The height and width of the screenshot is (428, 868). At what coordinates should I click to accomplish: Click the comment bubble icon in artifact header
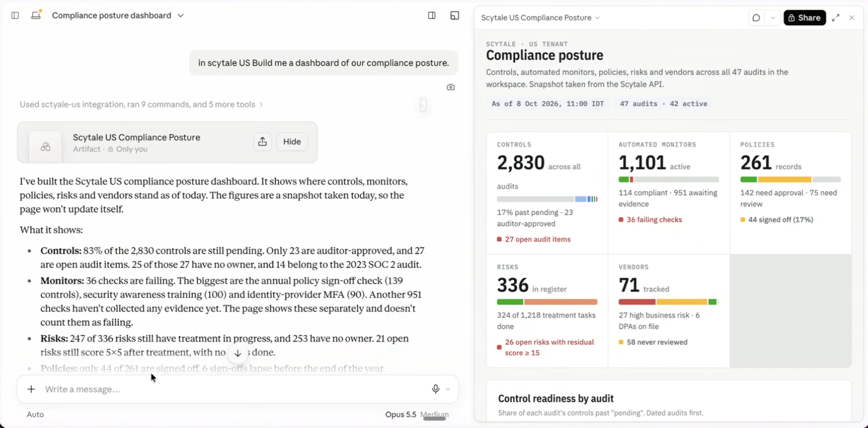(x=756, y=18)
